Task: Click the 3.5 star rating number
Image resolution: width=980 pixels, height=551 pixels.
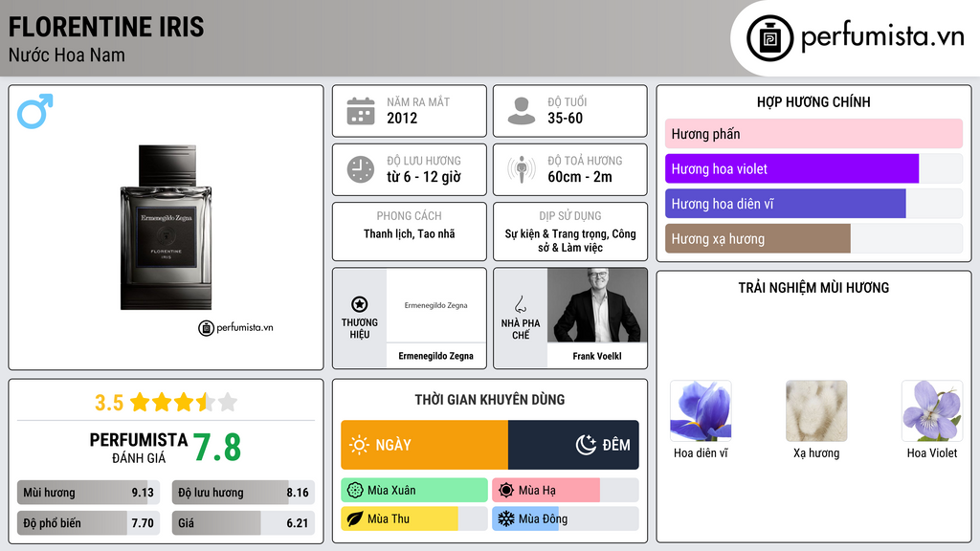Action: (x=109, y=403)
